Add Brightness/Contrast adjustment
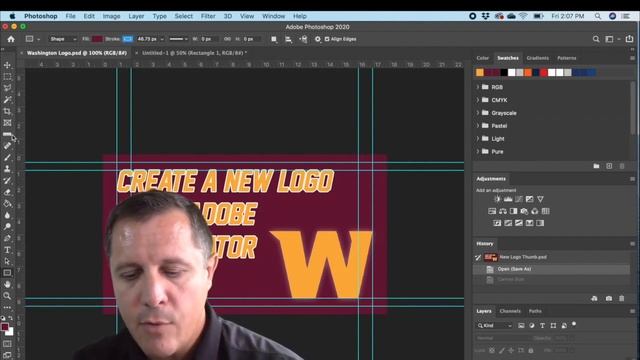 pyautogui.click(x=497, y=199)
